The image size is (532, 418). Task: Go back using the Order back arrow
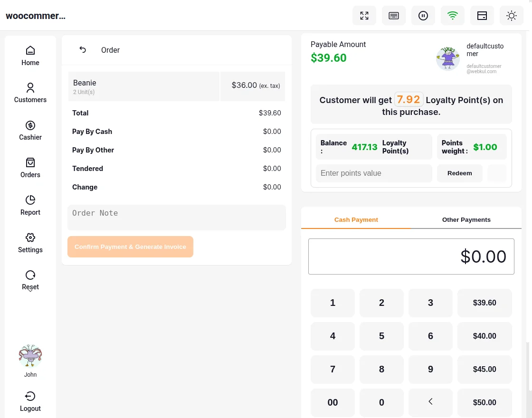[x=82, y=49]
